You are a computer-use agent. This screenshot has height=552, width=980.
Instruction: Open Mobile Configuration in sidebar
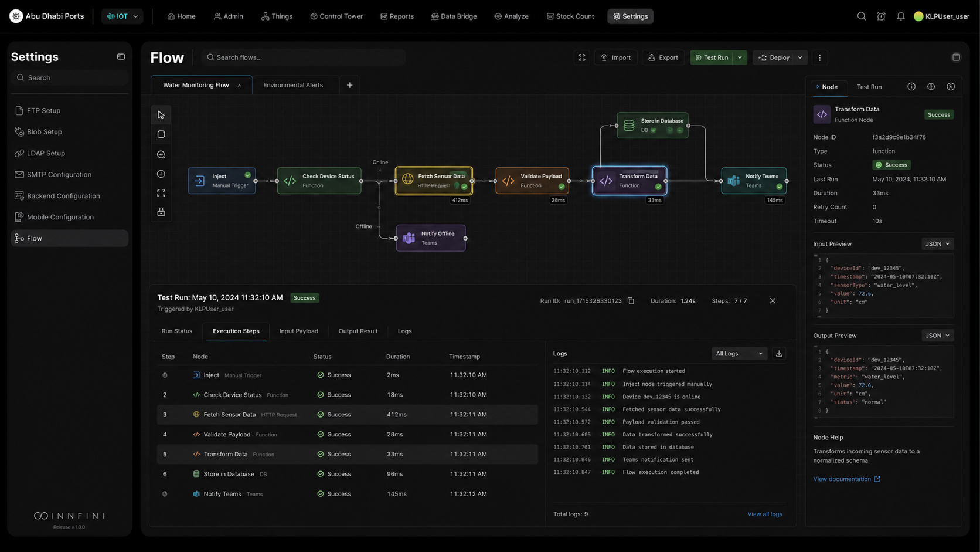[69, 217]
